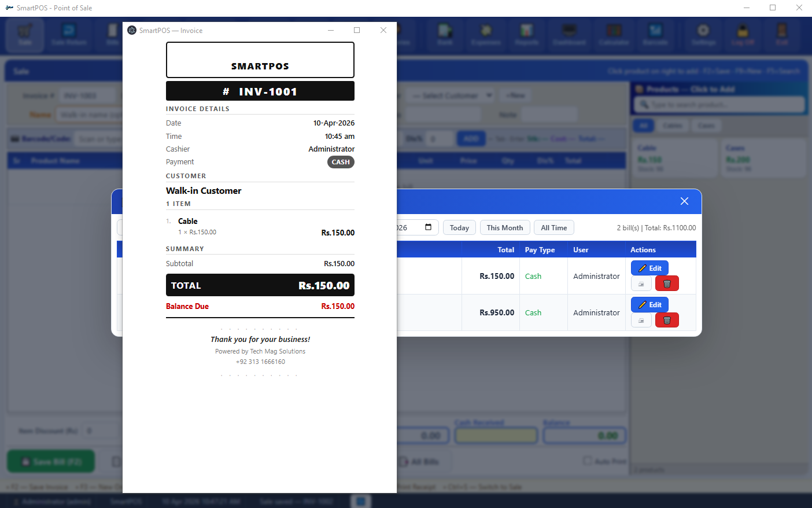Filter bills by This Month

click(504, 227)
